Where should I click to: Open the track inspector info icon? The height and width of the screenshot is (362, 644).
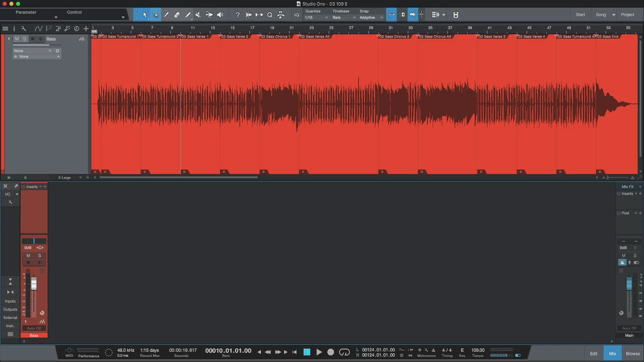[x=14, y=28]
